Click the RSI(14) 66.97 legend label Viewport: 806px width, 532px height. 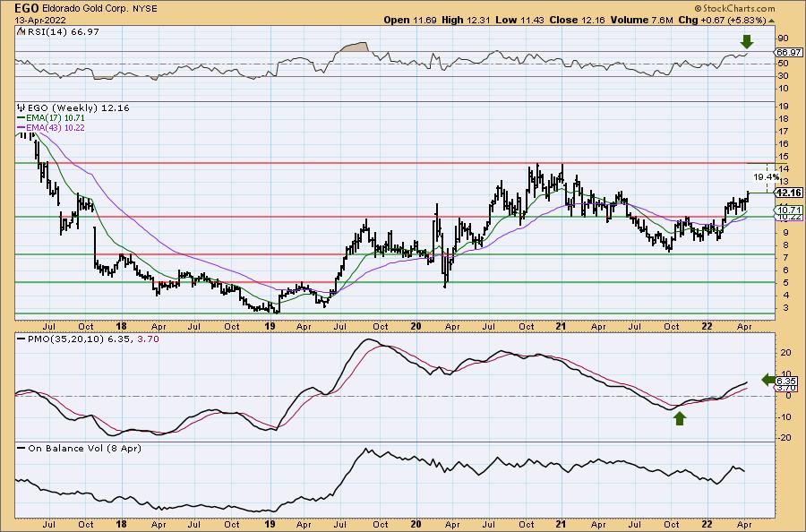(x=63, y=32)
